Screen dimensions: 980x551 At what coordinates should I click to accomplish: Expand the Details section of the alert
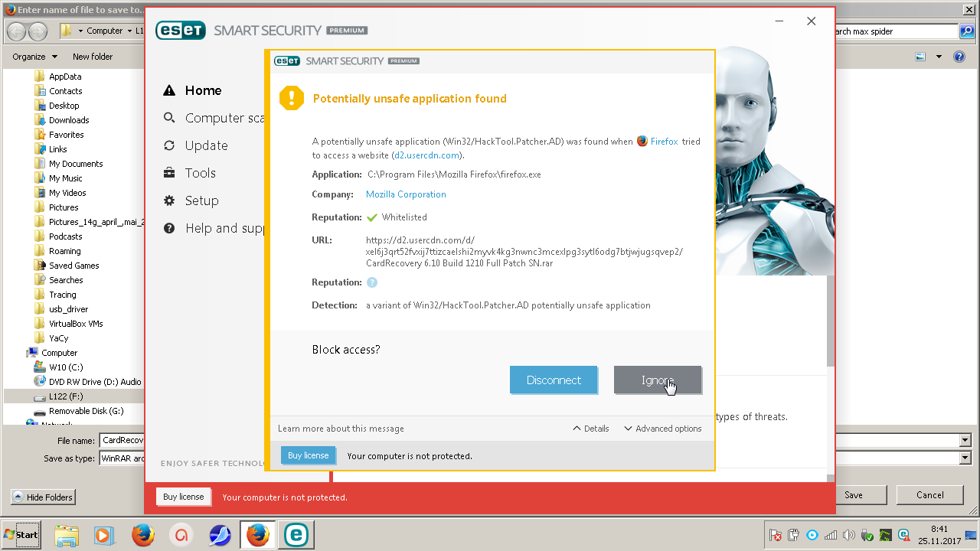591,429
